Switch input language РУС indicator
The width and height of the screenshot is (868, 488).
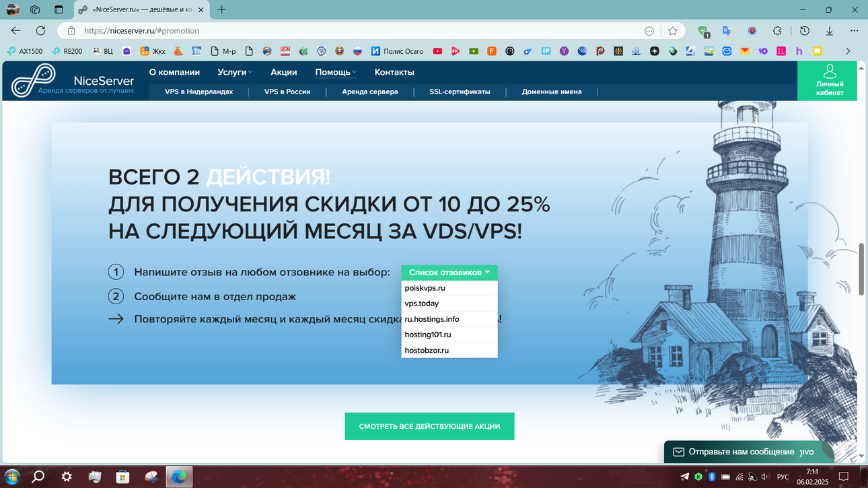coord(783,477)
